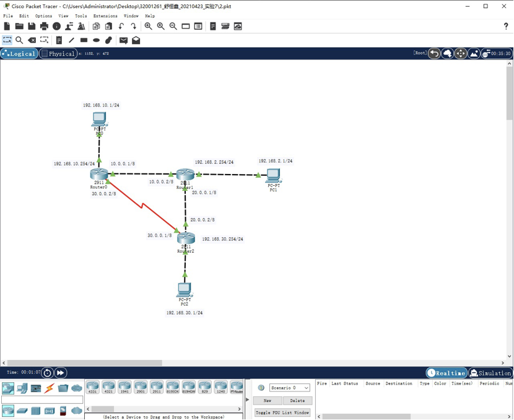Screen dimensions: 514x420
Task: Select the Connections lightning bolt category
Action: (50, 388)
